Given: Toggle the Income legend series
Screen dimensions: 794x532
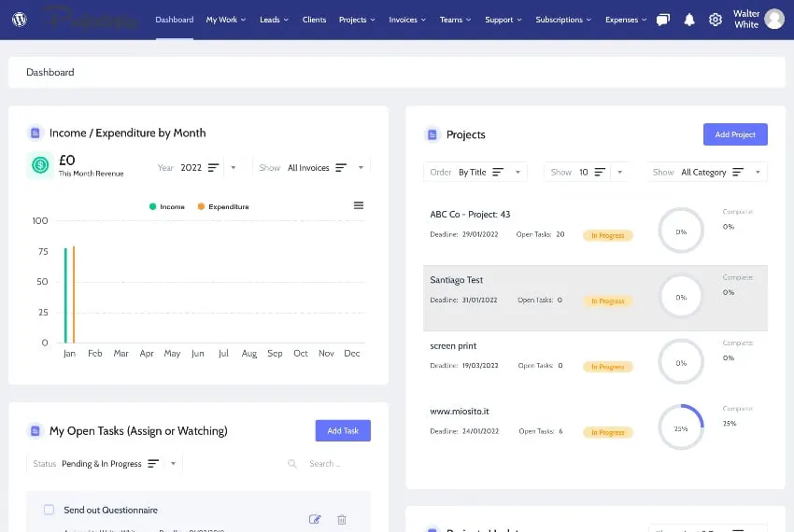Looking at the screenshot, I should [167, 206].
